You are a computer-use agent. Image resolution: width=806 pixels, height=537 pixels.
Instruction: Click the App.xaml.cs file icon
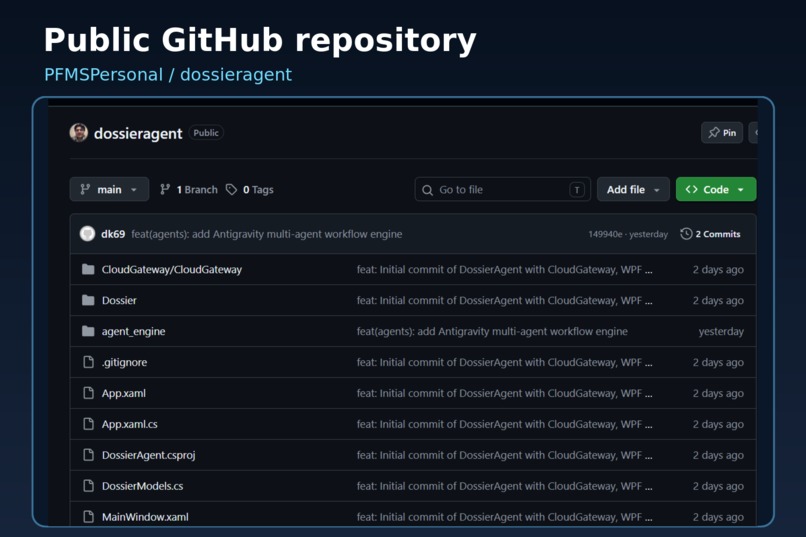[88, 423]
